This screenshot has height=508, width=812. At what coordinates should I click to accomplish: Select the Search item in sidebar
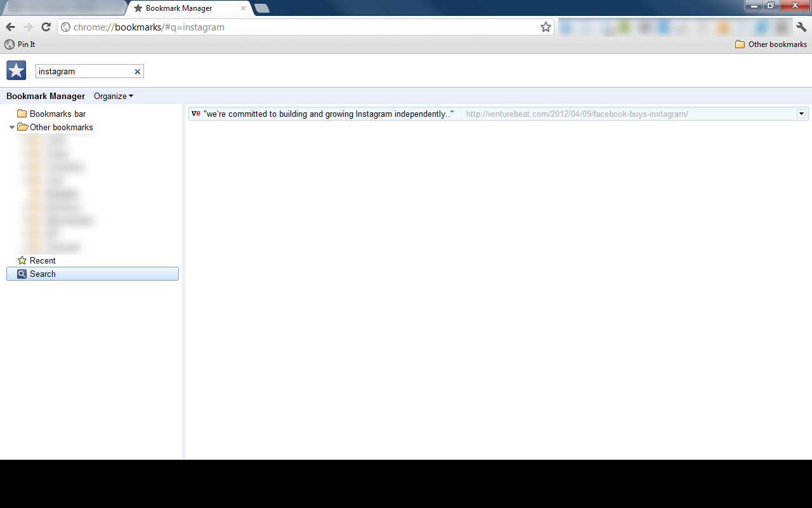click(x=93, y=274)
